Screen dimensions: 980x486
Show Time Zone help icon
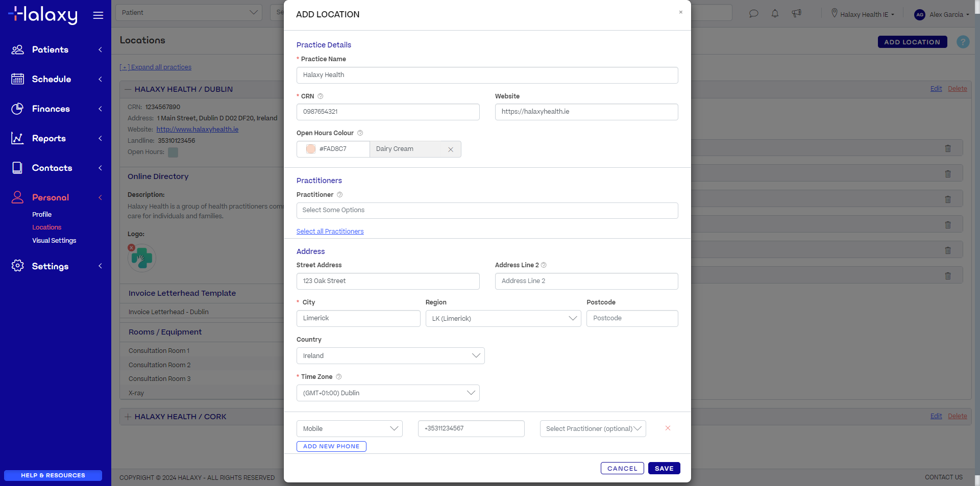coord(339,377)
